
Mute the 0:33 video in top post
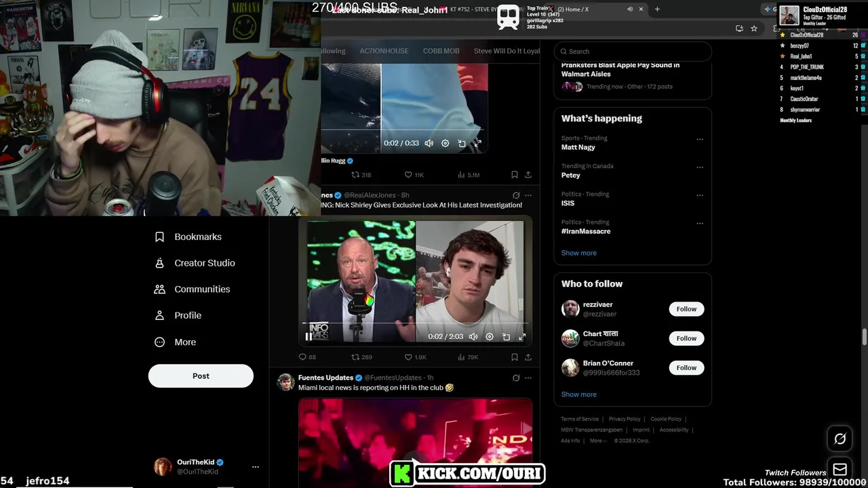[429, 143]
